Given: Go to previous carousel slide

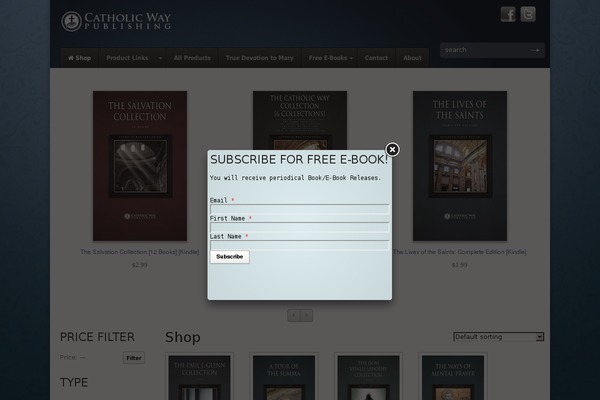Looking at the screenshot, I should click(x=294, y=315).
